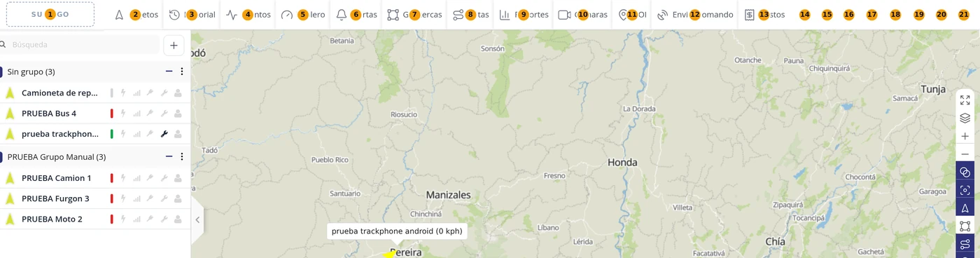Click the driver person icon on PRUEBA Moto 2
The image size is (980, 258).
178,219
